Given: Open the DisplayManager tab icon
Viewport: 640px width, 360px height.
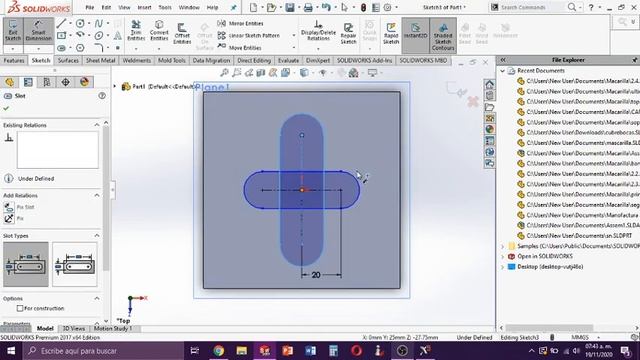Looking at the screenshot, I should (x=84, y=82).
